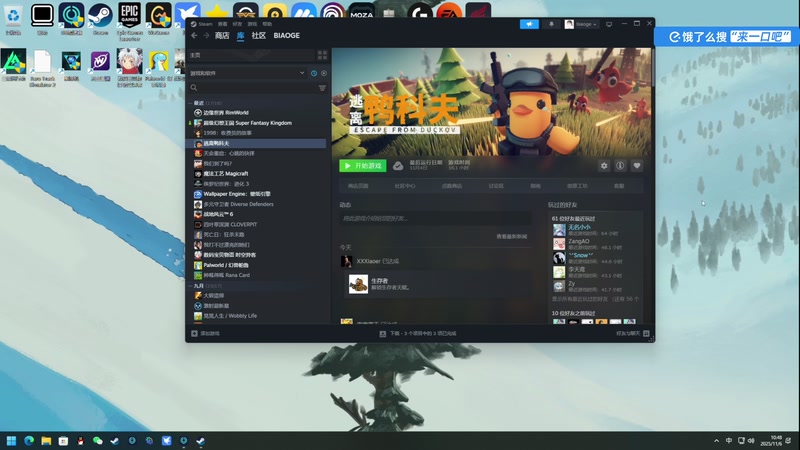Screen dimensions: 800x450
Task: Open the blue announcements megaphone button
Action: (x=529, y=24)
